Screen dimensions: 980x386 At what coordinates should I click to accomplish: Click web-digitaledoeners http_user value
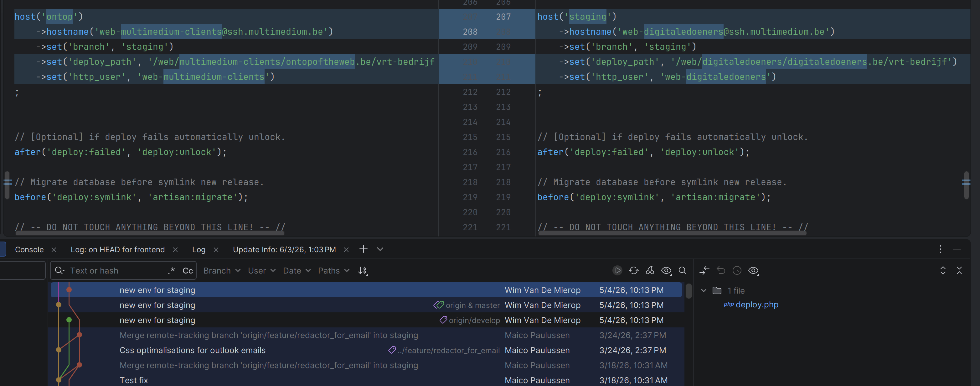click(718, 77)
